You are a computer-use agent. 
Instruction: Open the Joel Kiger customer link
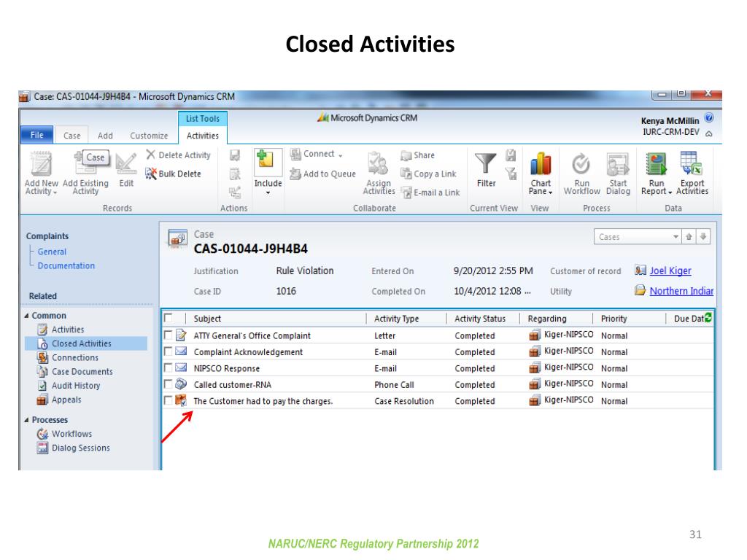[x=670, y=271]
